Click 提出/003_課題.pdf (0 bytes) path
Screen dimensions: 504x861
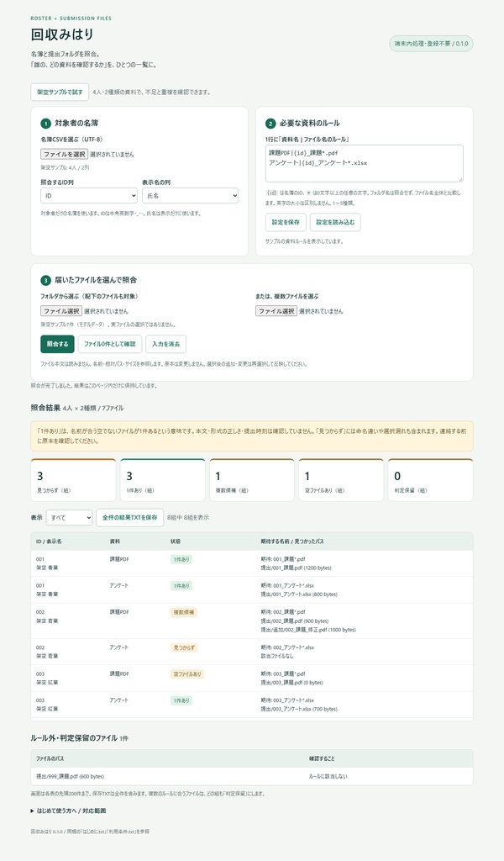291,683
